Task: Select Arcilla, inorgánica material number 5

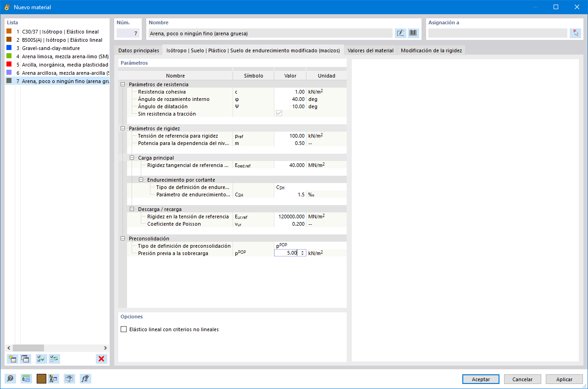Action: pyautogui.click(x=57, y=65)
